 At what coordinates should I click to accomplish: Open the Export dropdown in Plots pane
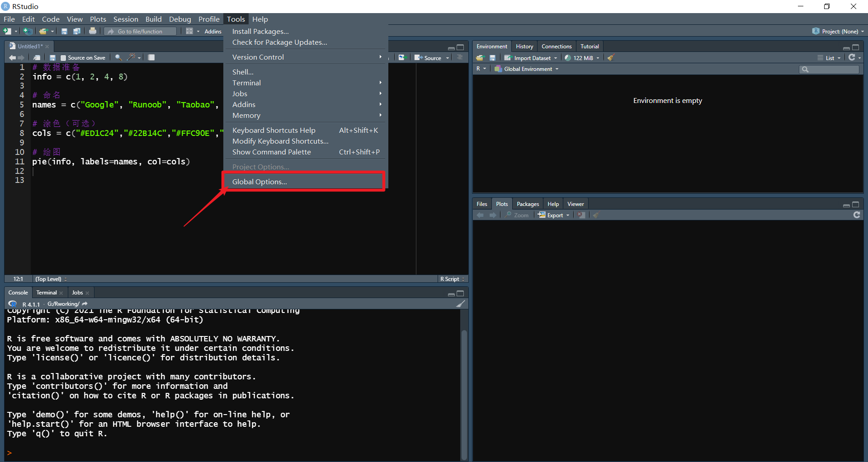click(553, 215)
